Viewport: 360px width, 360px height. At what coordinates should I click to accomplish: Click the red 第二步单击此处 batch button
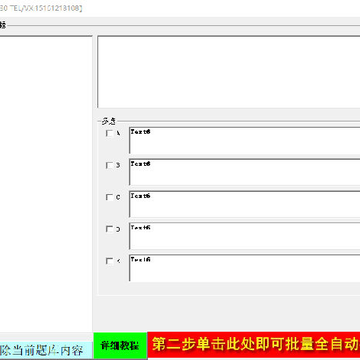(x=254, y=345)
